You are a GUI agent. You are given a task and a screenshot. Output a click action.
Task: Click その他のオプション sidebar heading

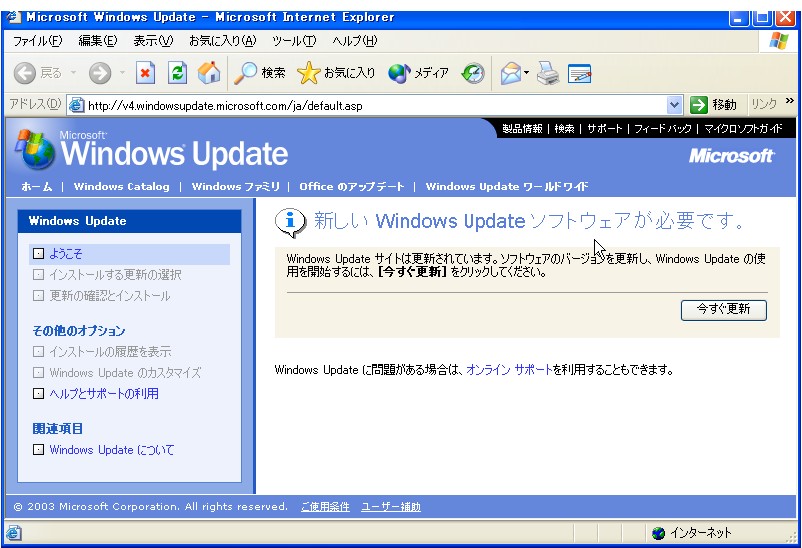(x=79, y=331)
